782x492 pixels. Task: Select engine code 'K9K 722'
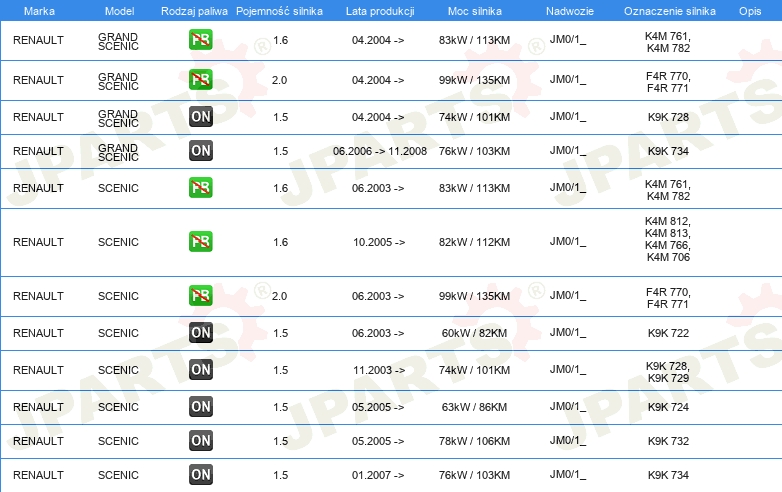point(668,333)
